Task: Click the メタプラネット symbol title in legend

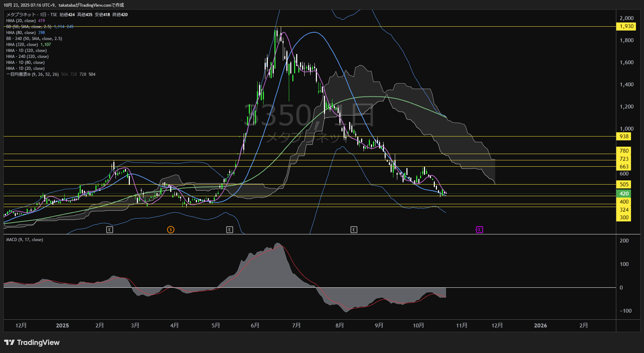Action: point(21,15)
